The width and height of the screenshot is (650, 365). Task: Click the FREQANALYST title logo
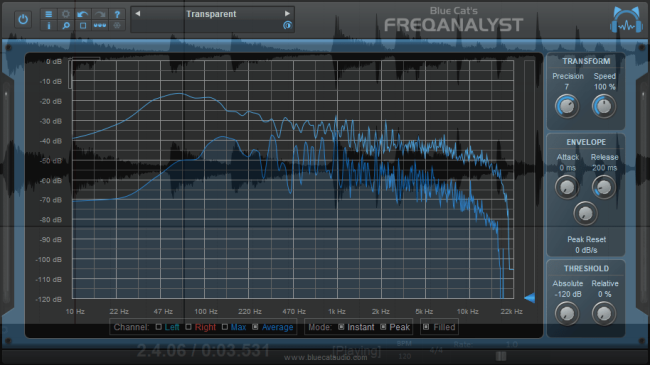pos(454,25)
